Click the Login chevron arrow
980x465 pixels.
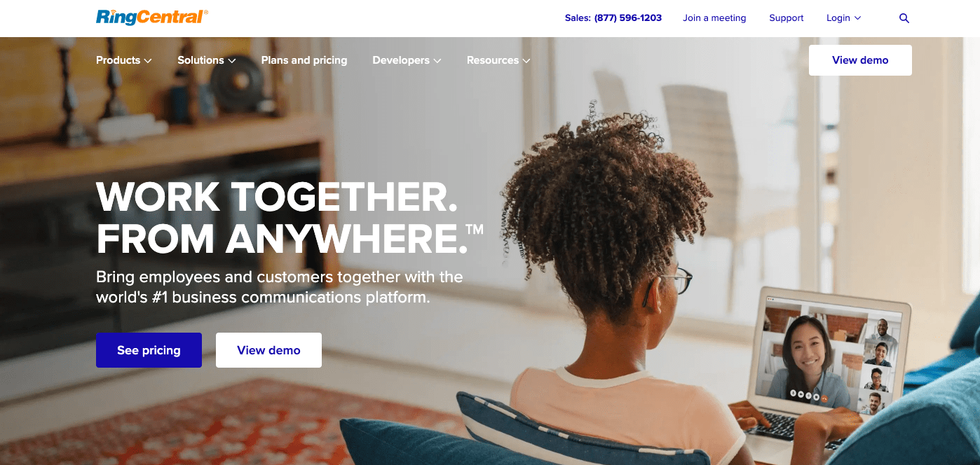(x=857, y=19)
